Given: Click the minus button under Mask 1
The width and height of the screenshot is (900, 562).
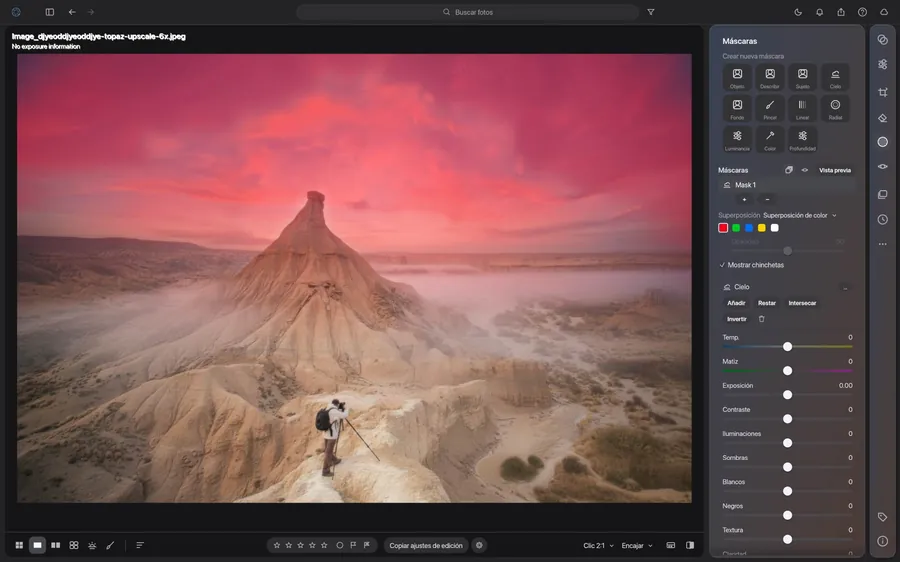Looking at the screenshot, I should 767,200.
